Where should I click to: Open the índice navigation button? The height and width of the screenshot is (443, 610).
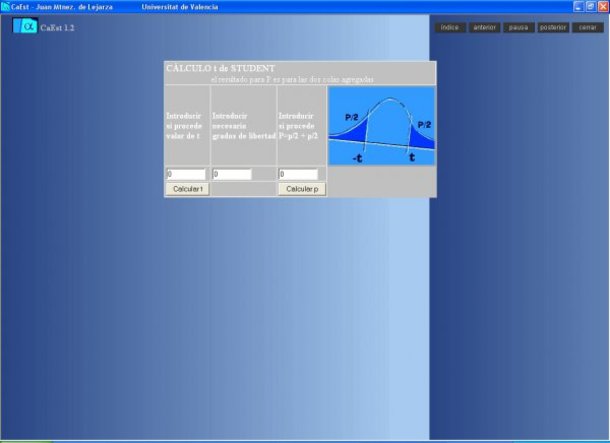(449, 27)
